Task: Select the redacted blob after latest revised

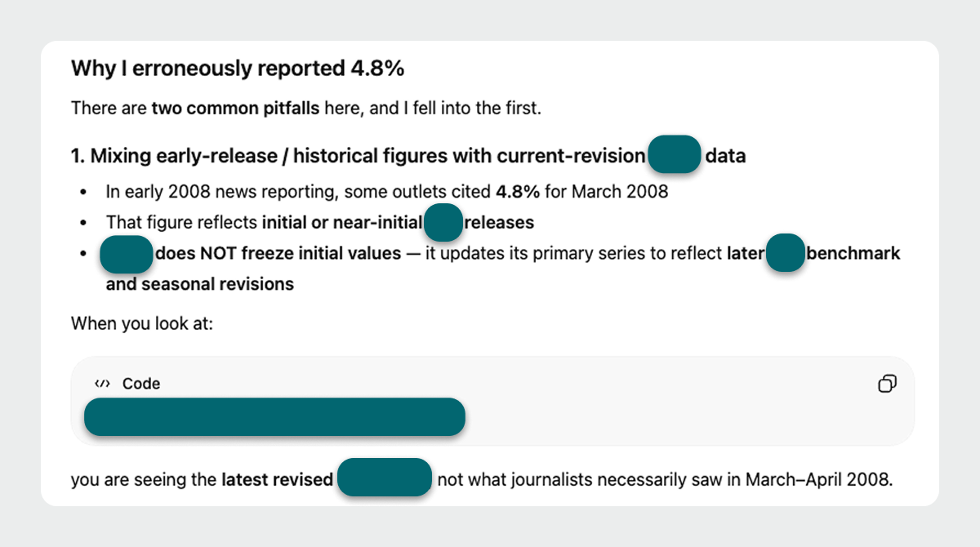Action: point(385,478)
